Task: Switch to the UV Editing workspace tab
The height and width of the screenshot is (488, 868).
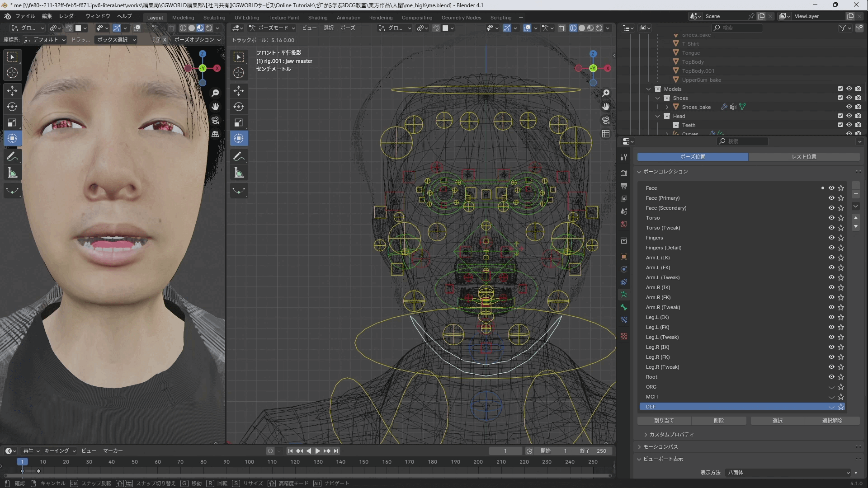Action: (247, 18)
